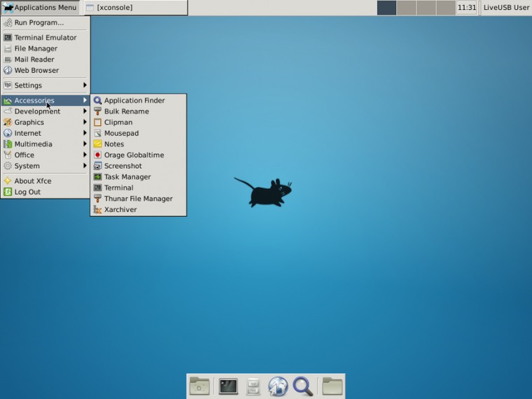532x399 pixels.
Task: Choose Mail Reader in the menu
Action: 45,59
